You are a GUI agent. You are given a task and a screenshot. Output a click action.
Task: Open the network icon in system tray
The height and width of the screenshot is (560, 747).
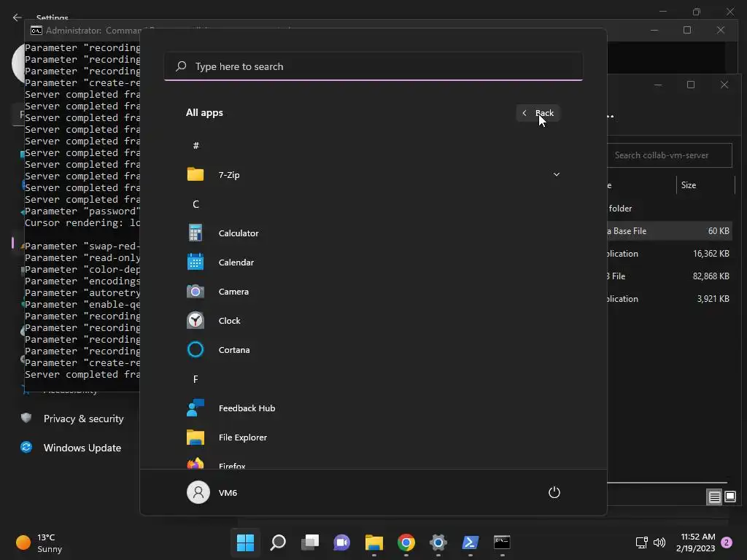tap(641, 542)
